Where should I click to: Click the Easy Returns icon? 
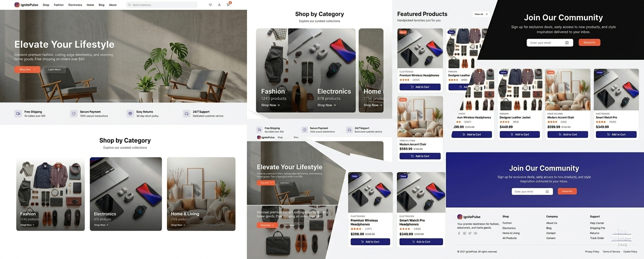[130, 114]
